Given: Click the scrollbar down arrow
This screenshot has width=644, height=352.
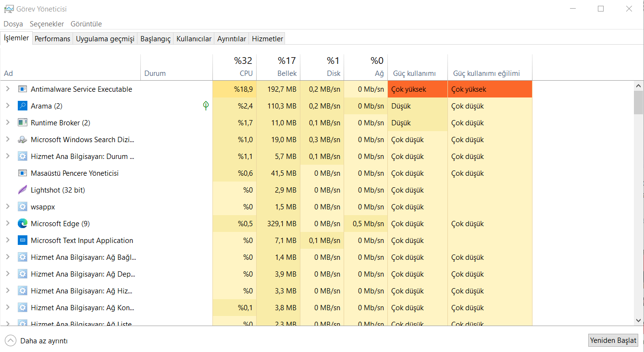Looking at the screenshot, I should pyautogui.click(x=639, y=320).
